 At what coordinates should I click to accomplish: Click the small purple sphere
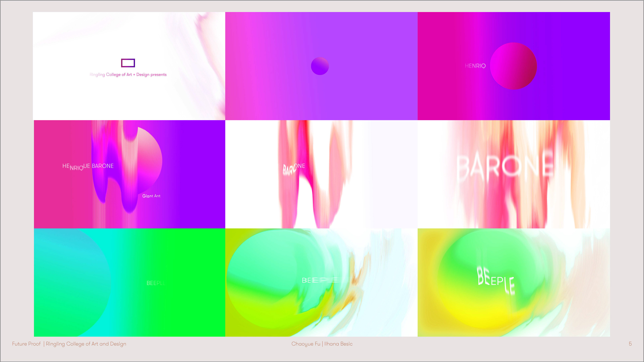(320, 66)
